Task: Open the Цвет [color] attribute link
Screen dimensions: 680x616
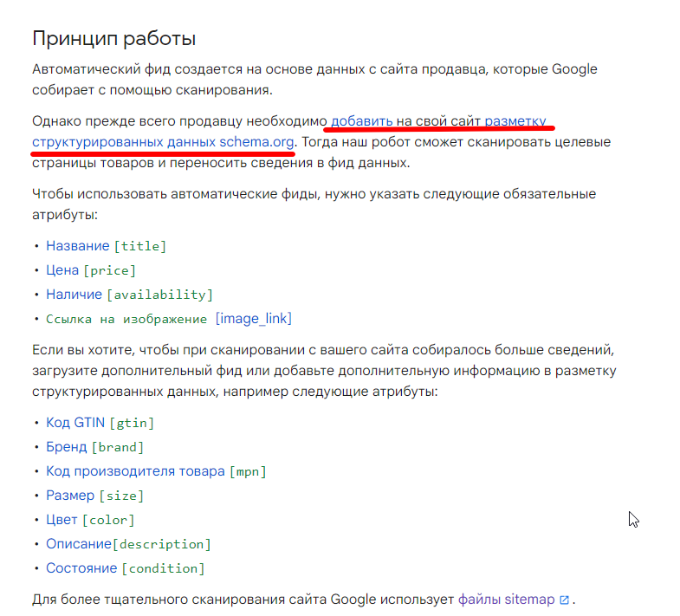Action: 90,520
